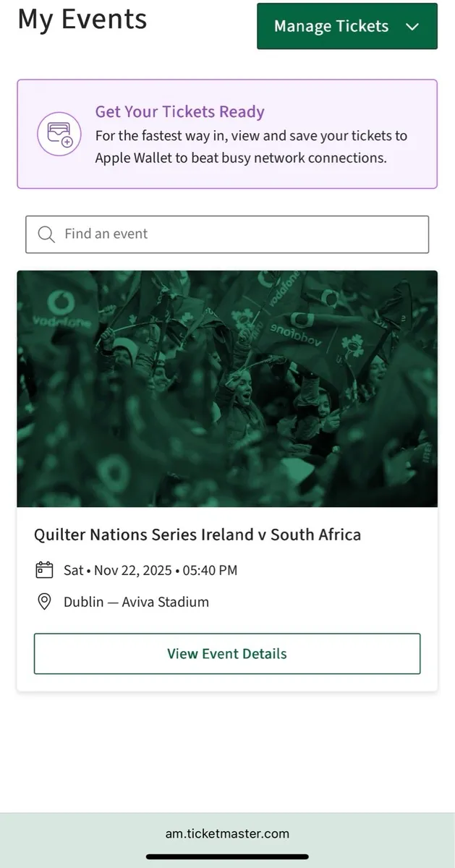The width and height of the screenshot is (455, 868).
Task: Click the Quilter Nations Series event title
Action: point(197,535)
